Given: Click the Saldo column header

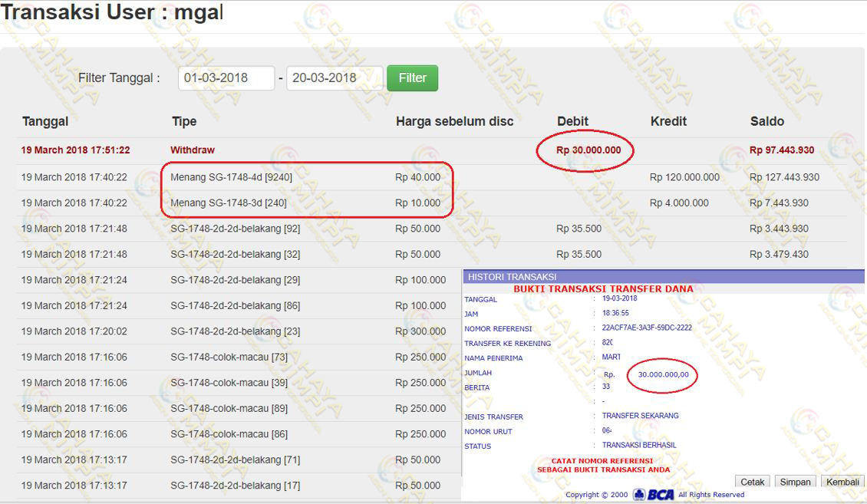Looking at the screenshot, I should point(766,121).
